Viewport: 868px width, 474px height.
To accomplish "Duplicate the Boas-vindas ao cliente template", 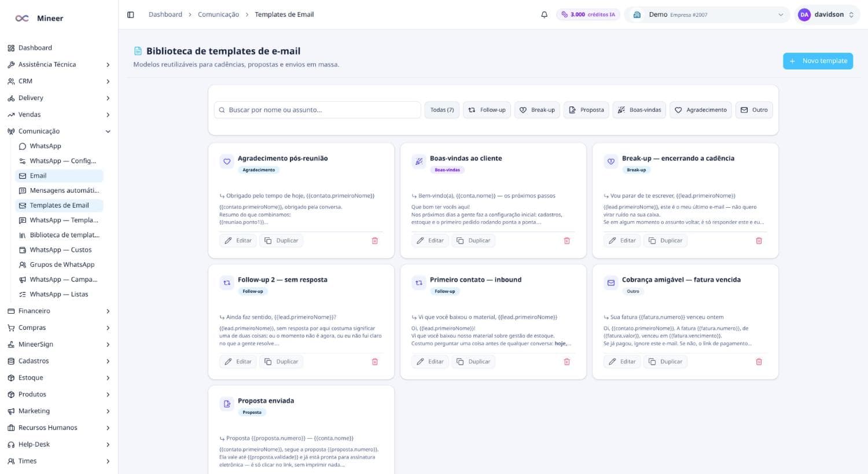I will [x=473, y=241].
